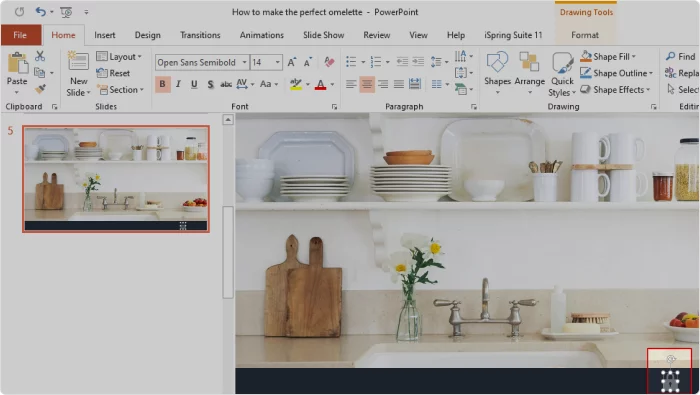Click the Text Shadow S icon

point(210,84)
